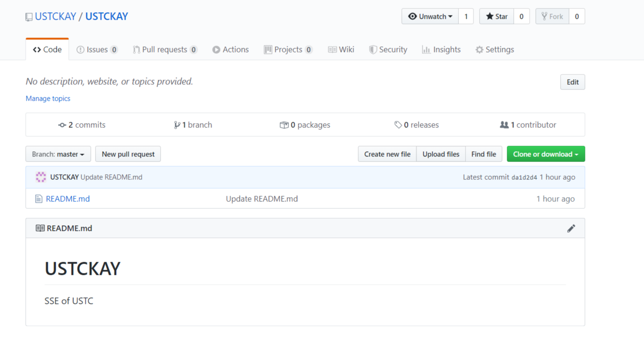View the 2 commits history
This screenshot has height=338, width=644.
[x=82, y=125]
